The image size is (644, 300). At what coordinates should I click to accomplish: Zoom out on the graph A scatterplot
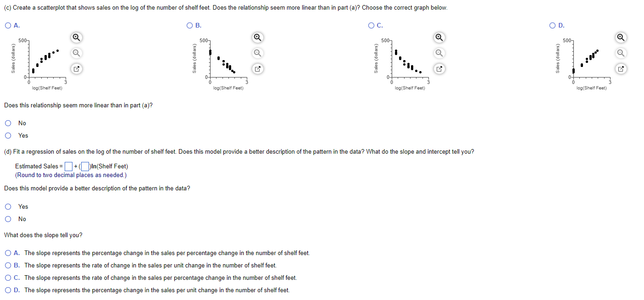tap(76, 53)
